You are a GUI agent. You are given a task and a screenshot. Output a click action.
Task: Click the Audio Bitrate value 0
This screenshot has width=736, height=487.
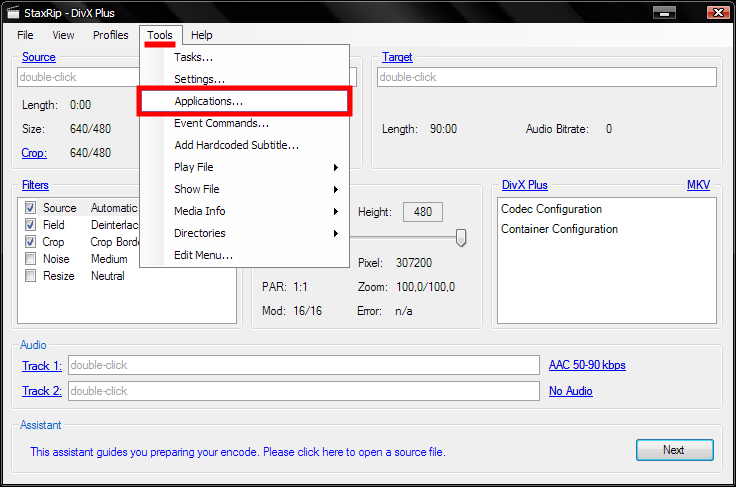[609, 129]
